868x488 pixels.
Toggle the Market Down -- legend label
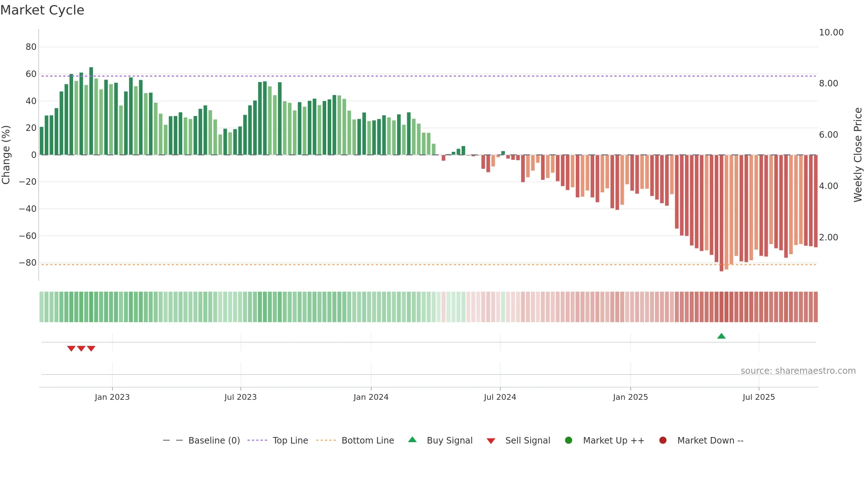(x=710, y=440)
